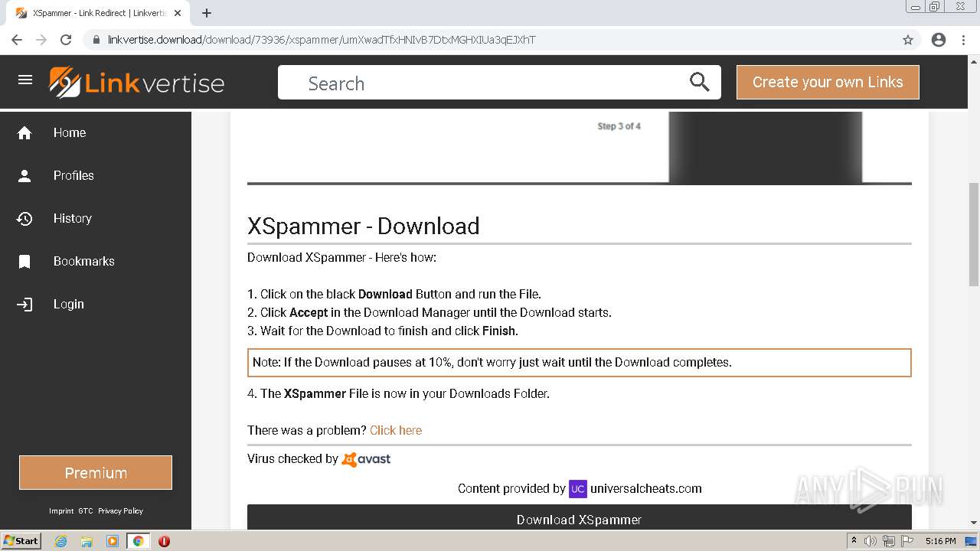Click the Action Center flag tray icon

coord(907,541)
